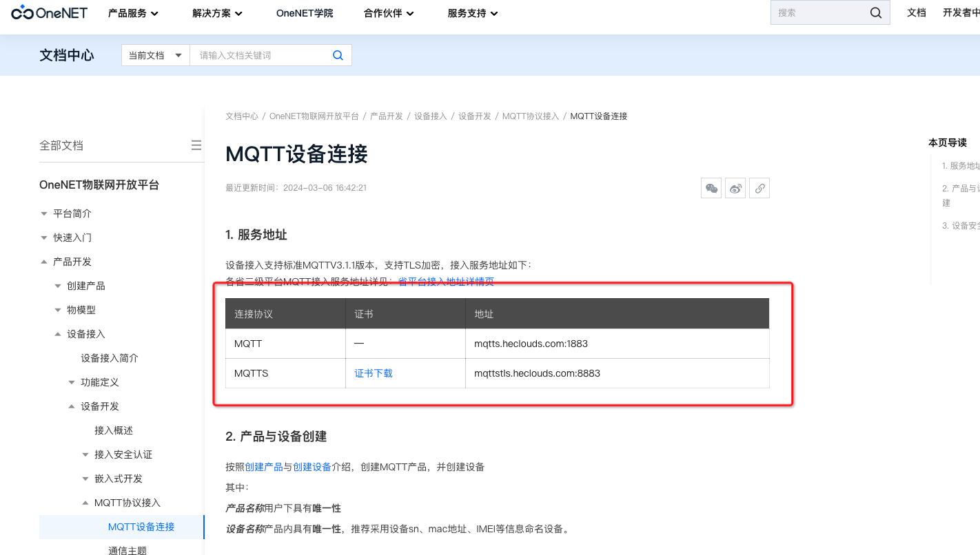Click the top search magnifier icon
This screenshot has width=980, height=555.
(x=875, y=13)
